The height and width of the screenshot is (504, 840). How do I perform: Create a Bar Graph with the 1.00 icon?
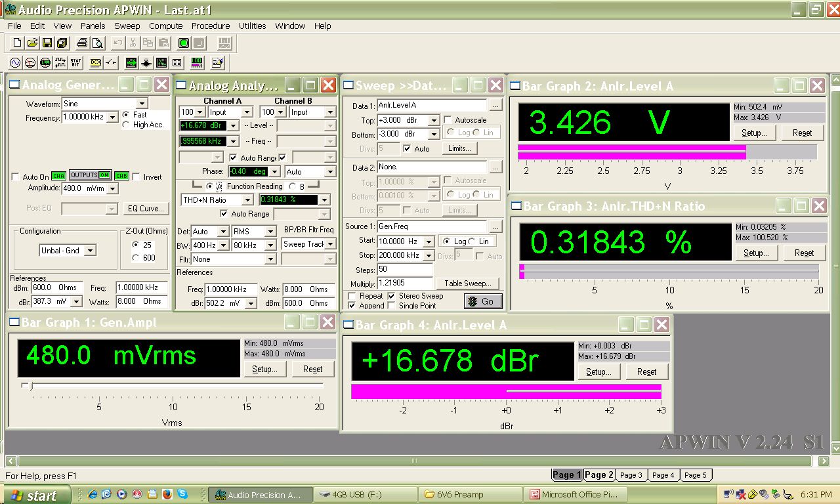[x=197, y=63]
